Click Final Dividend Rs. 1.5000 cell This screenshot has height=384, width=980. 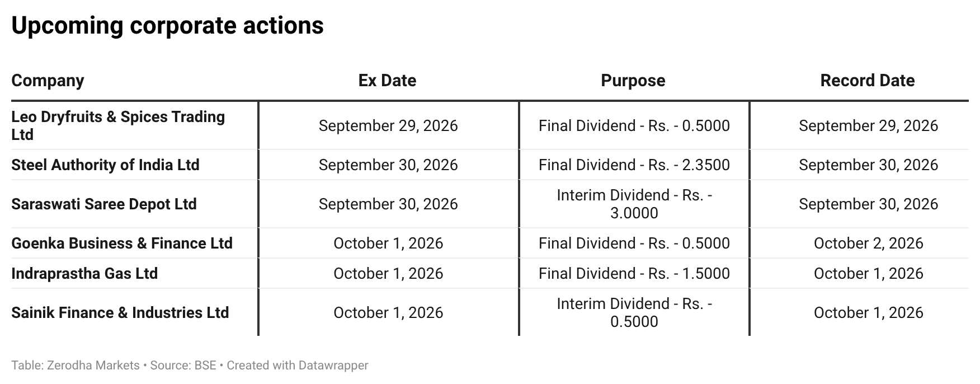tap(634, 273)
